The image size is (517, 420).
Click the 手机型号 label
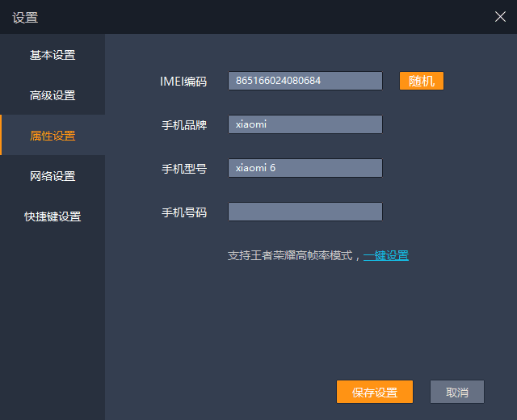(x=184, y=168)
